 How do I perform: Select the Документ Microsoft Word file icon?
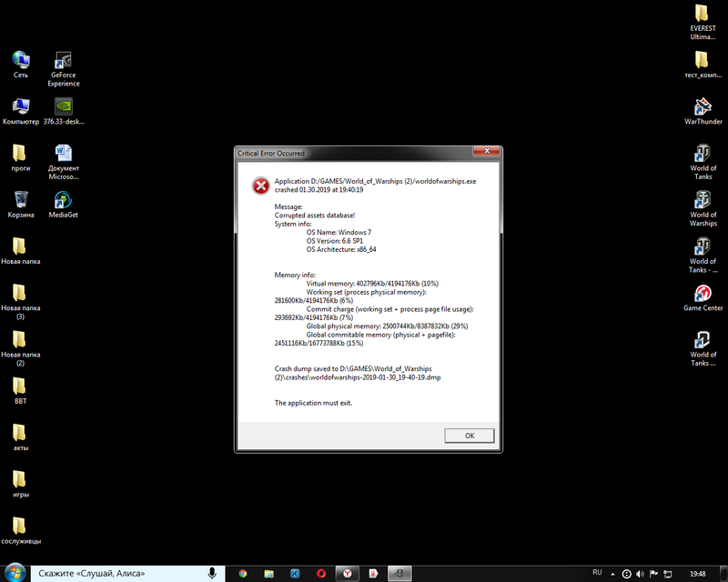point(64,163)
